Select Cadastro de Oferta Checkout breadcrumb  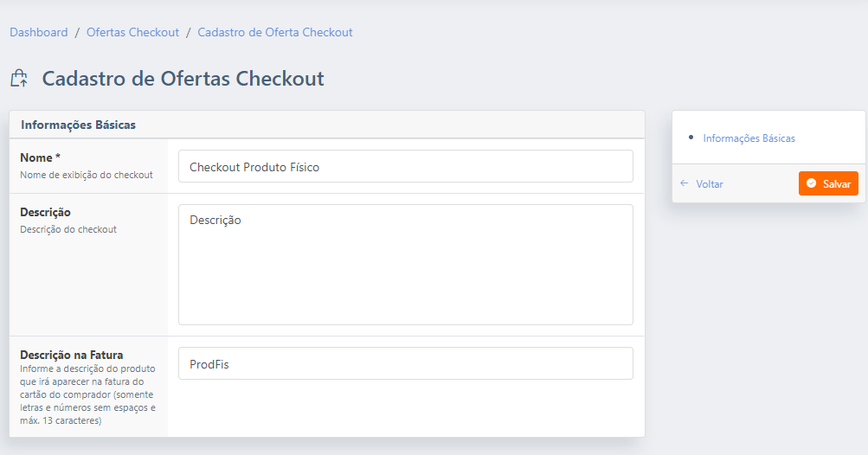click(x=275, y=32)
